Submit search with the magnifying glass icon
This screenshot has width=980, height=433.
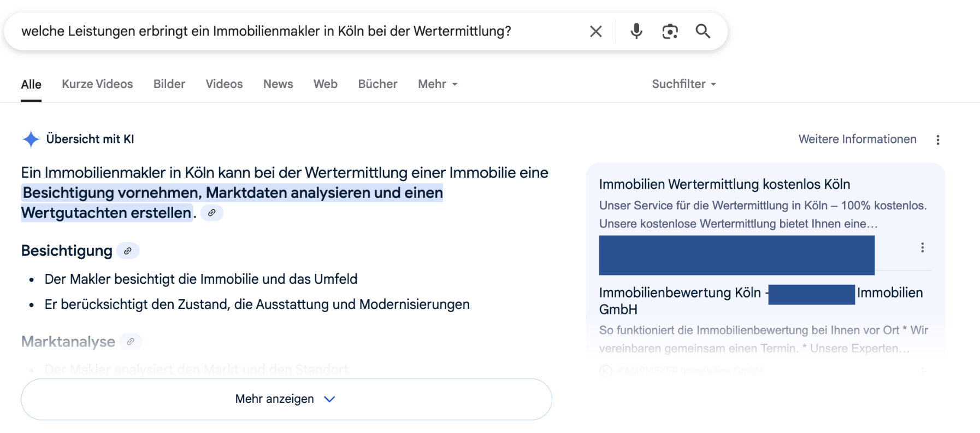pyautogui.click(x=703, y=31)
